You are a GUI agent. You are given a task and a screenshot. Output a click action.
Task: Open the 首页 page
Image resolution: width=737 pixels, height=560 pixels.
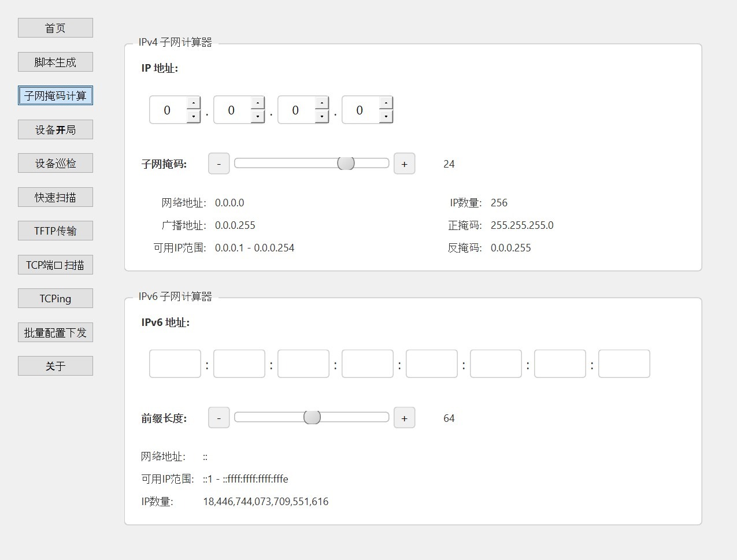click(55, 28)
